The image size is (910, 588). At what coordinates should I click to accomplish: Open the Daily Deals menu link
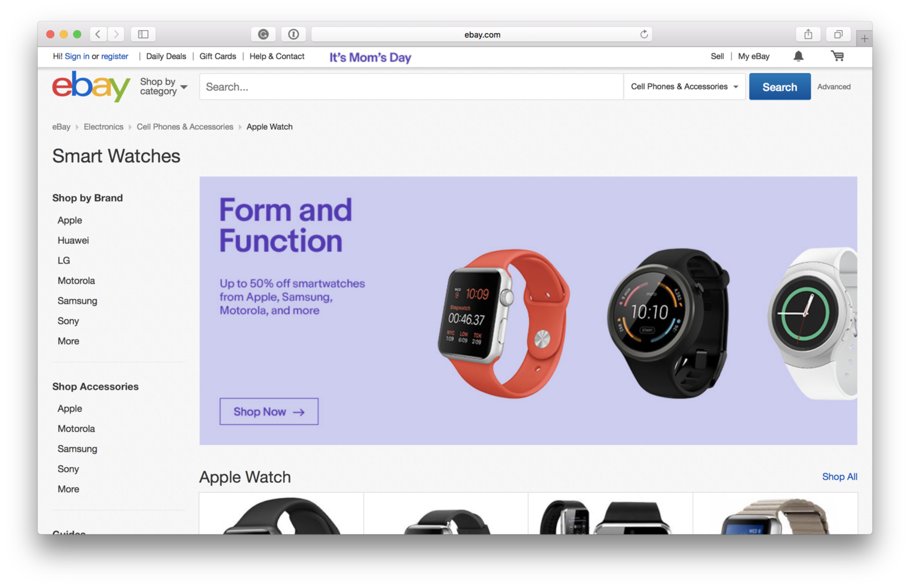(x=166, y=56)
